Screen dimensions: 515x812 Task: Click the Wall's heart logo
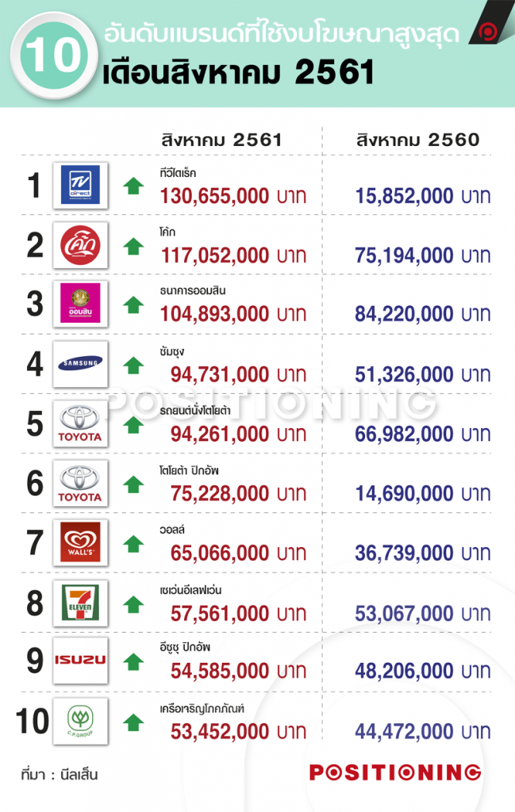[x=80, y=542]
